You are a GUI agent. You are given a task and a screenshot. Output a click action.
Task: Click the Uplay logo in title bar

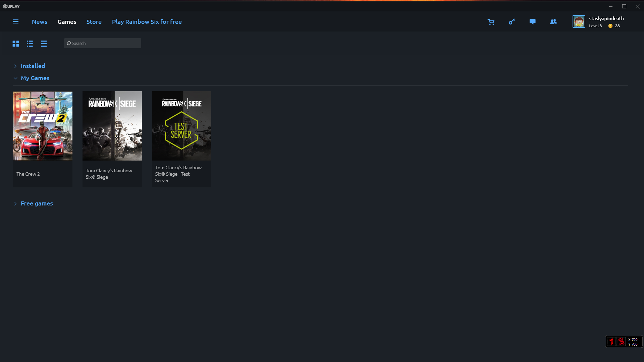click(11, 6)
